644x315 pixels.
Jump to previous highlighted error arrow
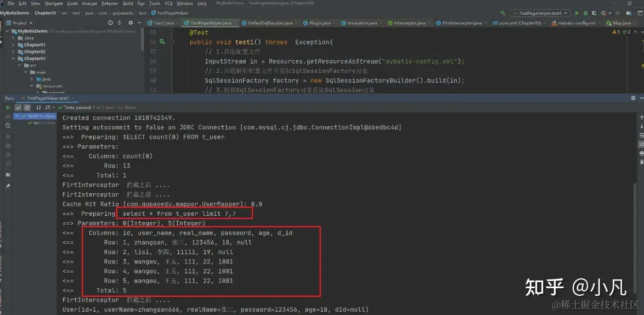point(635,32)
